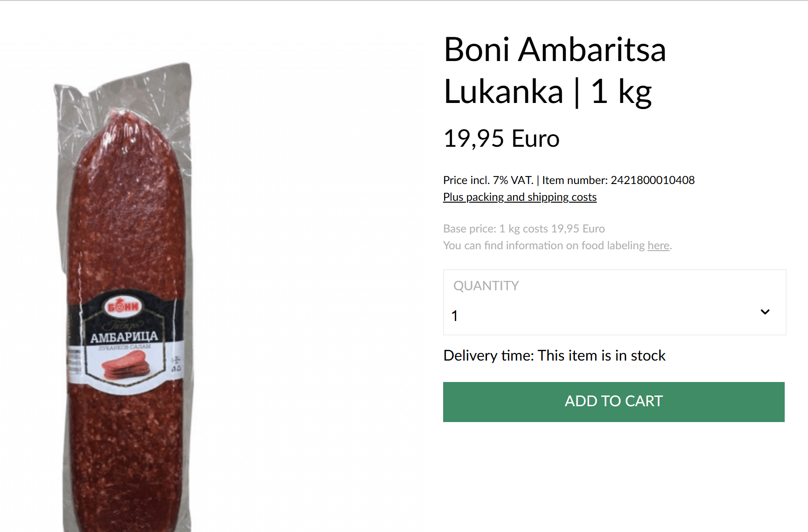Image resolution: width=808 pixels, height=532 pixels.
Task: Open the QUANTITY selector box
Action: click(x=615, y=302)
